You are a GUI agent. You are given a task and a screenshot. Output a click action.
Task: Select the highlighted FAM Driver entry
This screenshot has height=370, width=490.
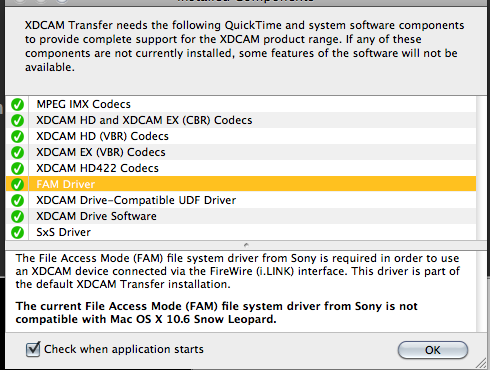pos(241,184)
